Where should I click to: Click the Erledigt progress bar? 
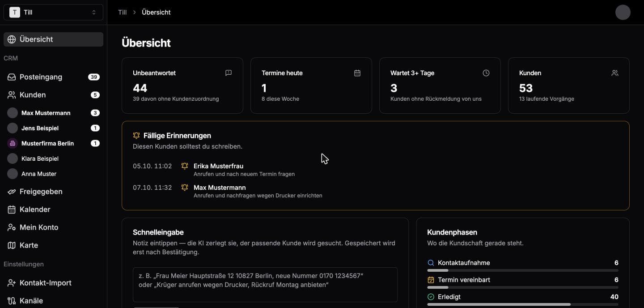point(523,304)
